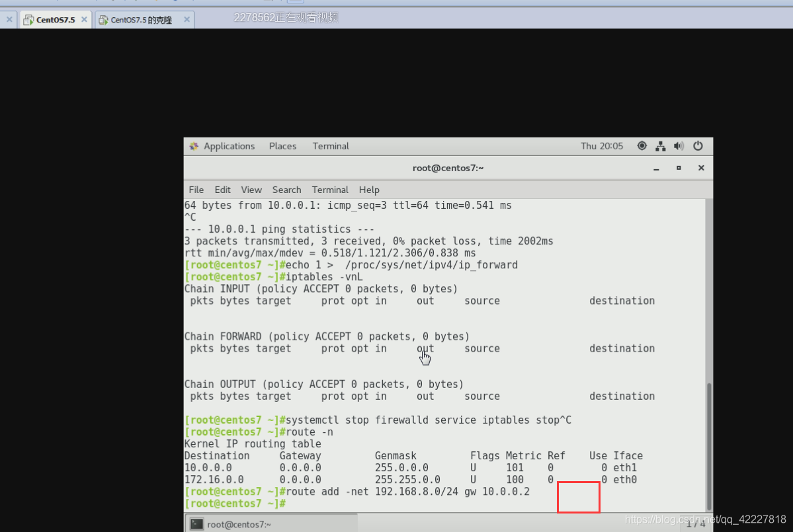Click the 255.255.0.0 genmask value
Viewport: 793px width, 532px height.
(407, 480)
